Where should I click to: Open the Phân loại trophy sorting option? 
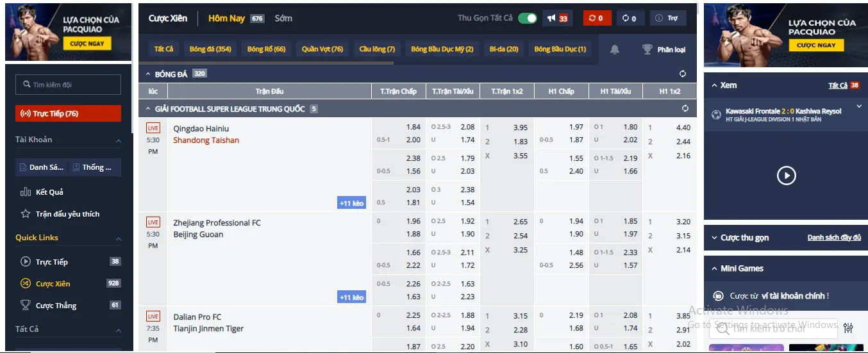point(664,49)
